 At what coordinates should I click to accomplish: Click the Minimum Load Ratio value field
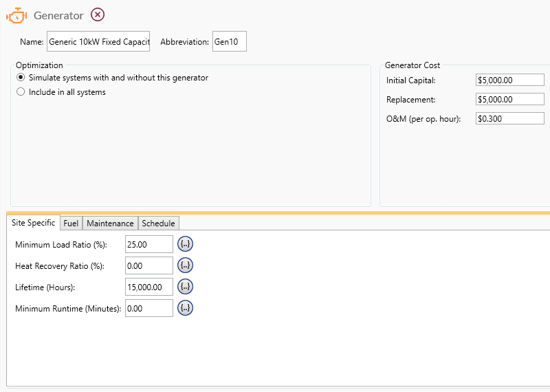(x=148, y=244)
